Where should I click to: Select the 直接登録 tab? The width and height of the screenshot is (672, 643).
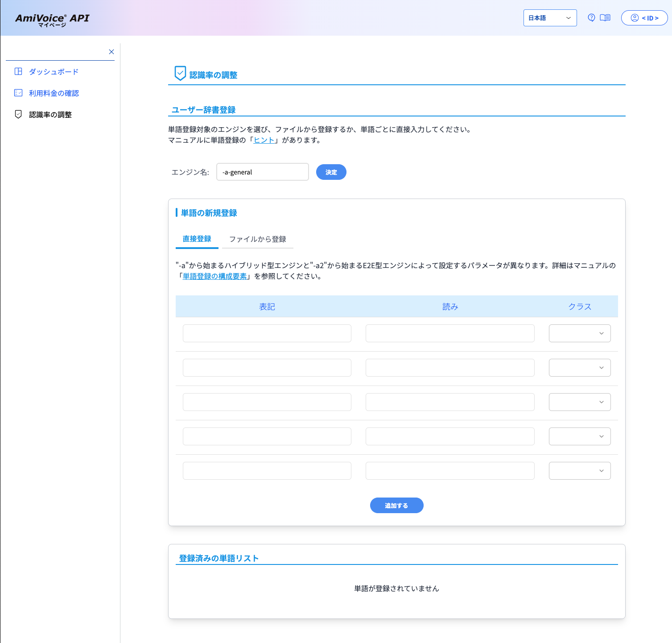pos(197,239)
